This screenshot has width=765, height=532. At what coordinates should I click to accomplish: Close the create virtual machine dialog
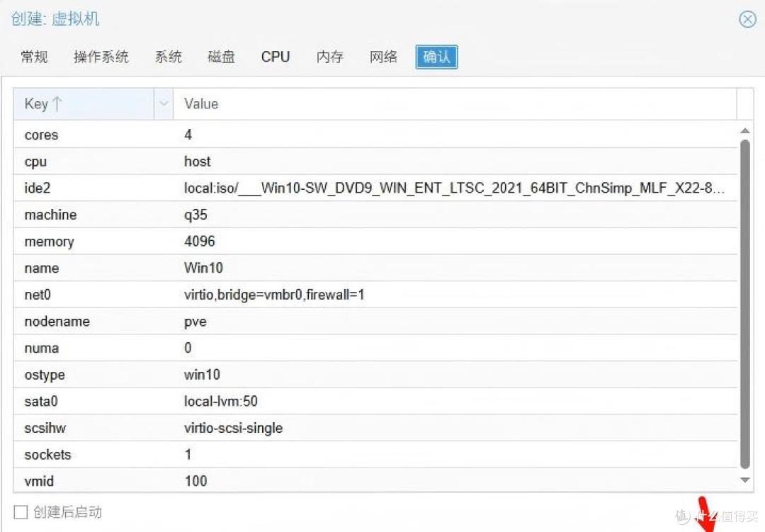tap(747, 20)
